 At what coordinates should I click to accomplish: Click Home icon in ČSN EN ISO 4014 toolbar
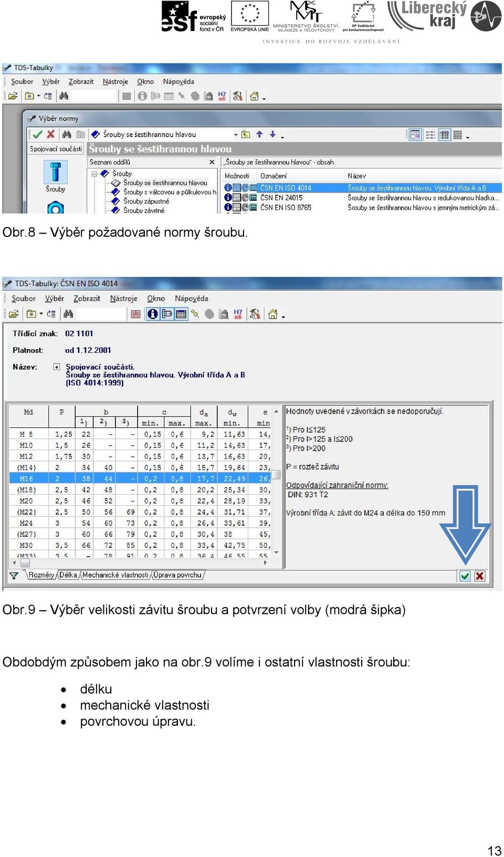(272, 314)
